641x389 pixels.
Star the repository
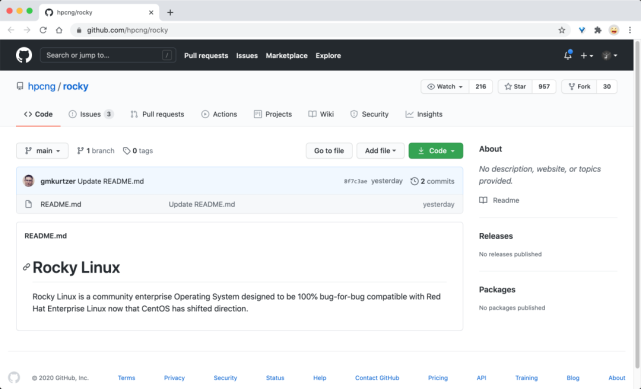point(515,87)
